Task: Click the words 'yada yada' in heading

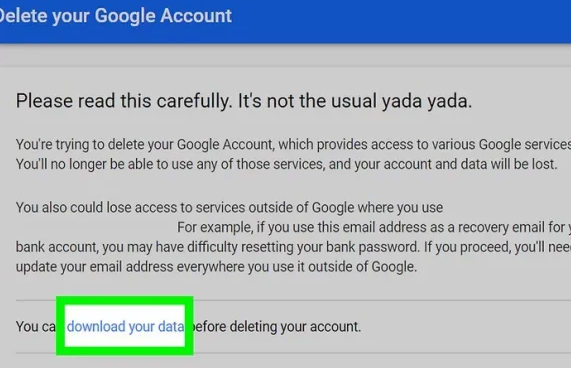Action: [426, 101]
